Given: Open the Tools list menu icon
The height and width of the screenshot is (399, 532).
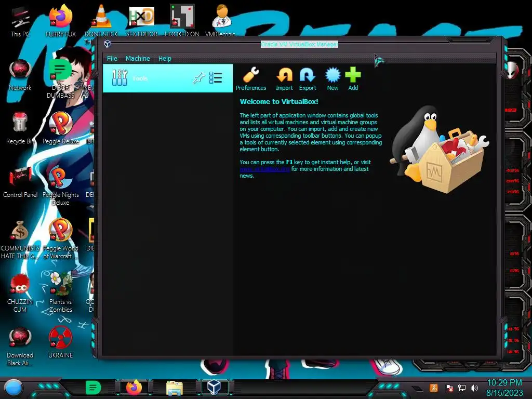Looking at the screenshot, I should click(x=216, y=78).
